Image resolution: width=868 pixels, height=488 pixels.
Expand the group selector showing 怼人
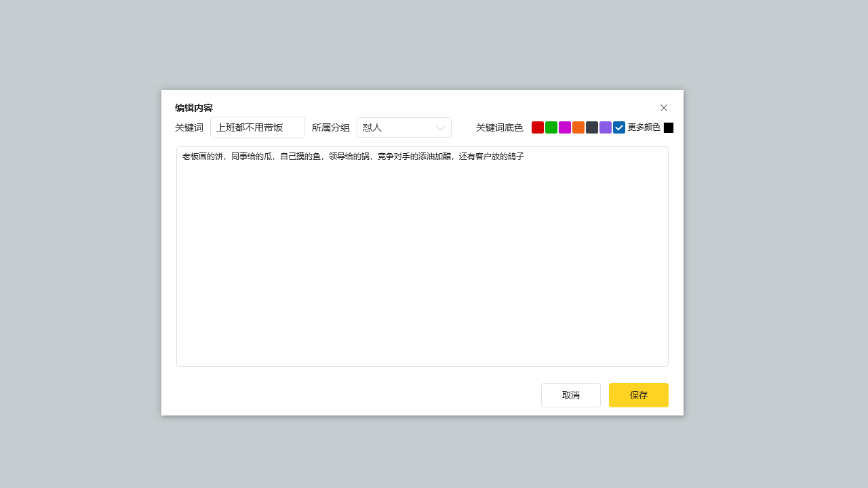click(x=404, y=127)
